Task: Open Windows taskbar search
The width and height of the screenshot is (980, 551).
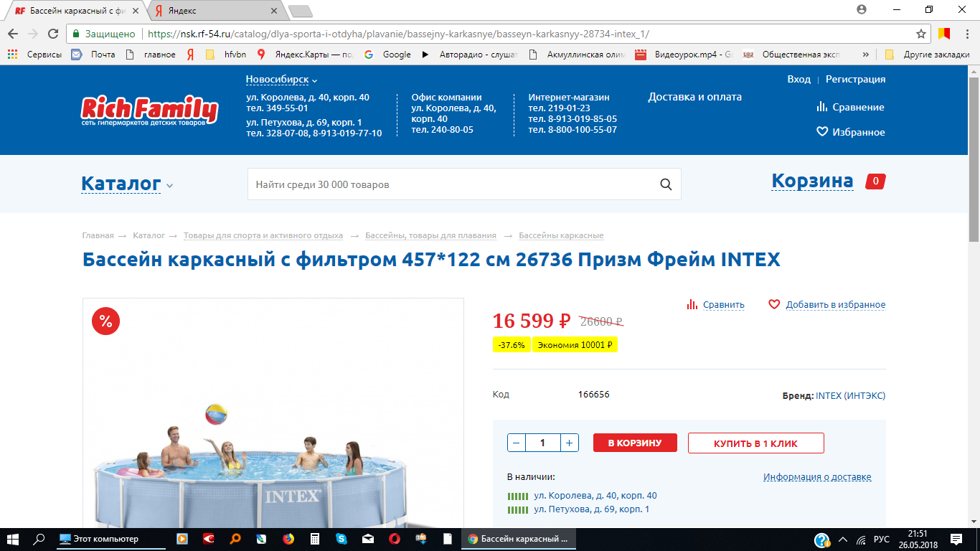Action: (x=40, y=539)
